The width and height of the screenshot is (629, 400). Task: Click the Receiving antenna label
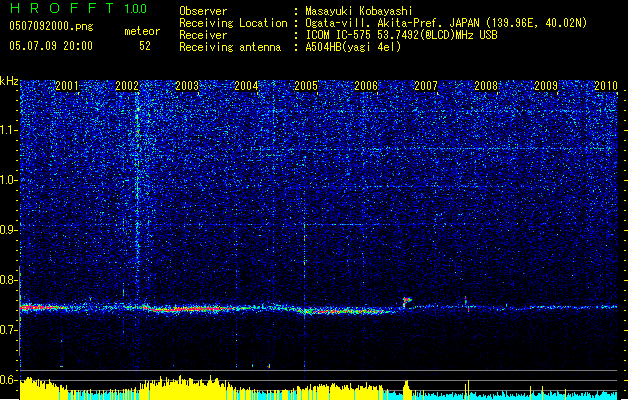[x=230, y=47]
